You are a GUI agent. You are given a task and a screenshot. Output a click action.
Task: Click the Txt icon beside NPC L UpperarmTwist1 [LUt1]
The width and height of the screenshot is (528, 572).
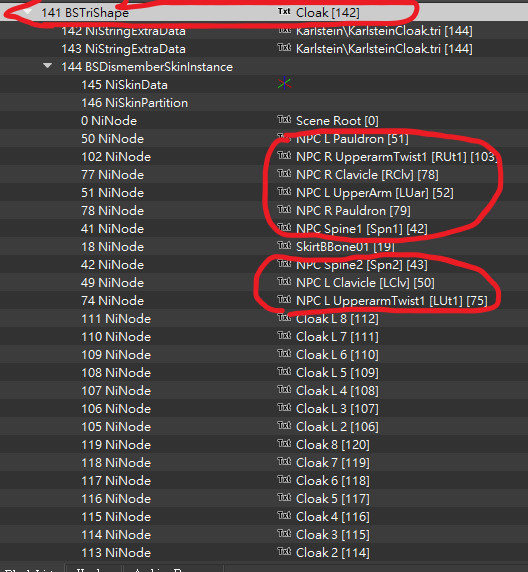click(284, 299)
